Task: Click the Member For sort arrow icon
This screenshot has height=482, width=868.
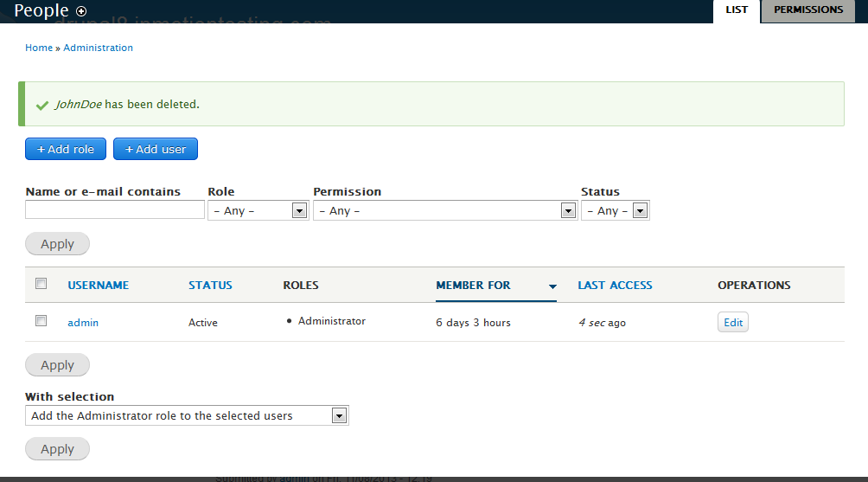Action: click(552, 286)
